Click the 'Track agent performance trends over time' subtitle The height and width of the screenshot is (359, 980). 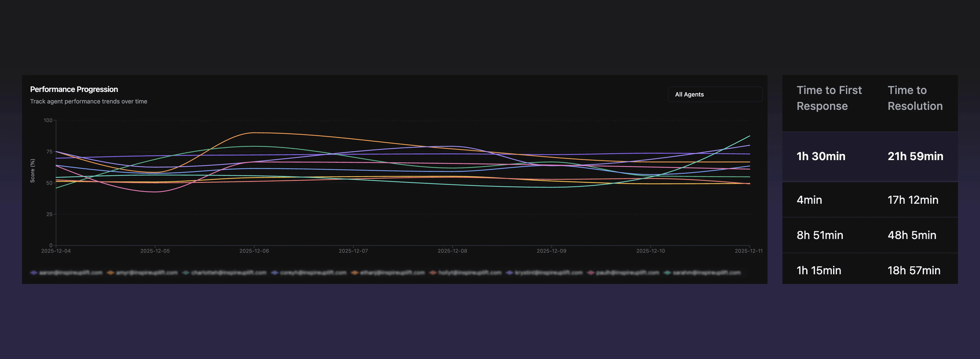(x=89, y=102)
